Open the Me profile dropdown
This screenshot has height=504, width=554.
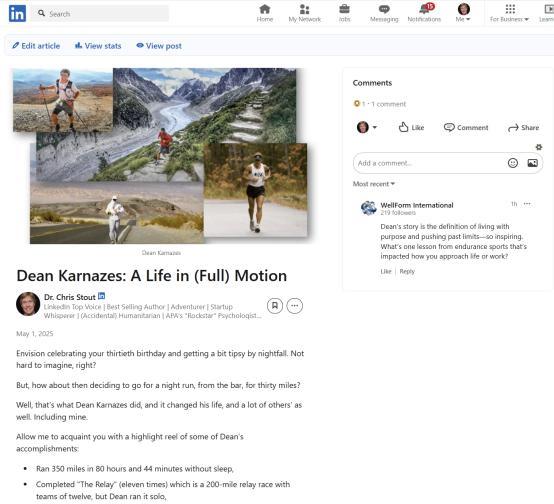tap(463, 13)
